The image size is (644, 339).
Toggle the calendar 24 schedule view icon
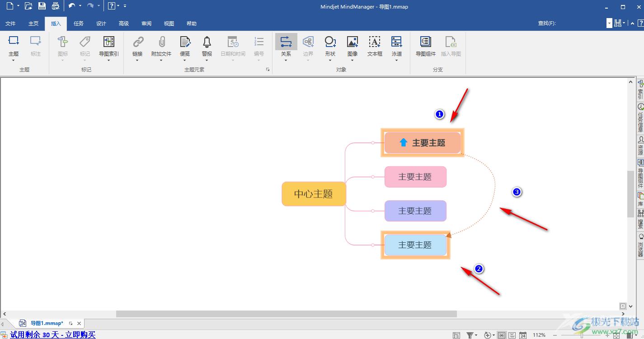(523, 335)
